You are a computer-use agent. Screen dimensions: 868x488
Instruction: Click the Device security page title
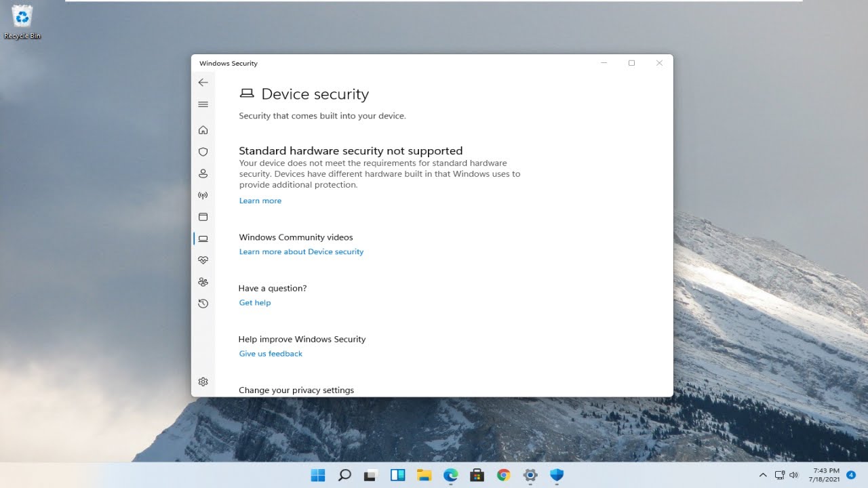315,94
